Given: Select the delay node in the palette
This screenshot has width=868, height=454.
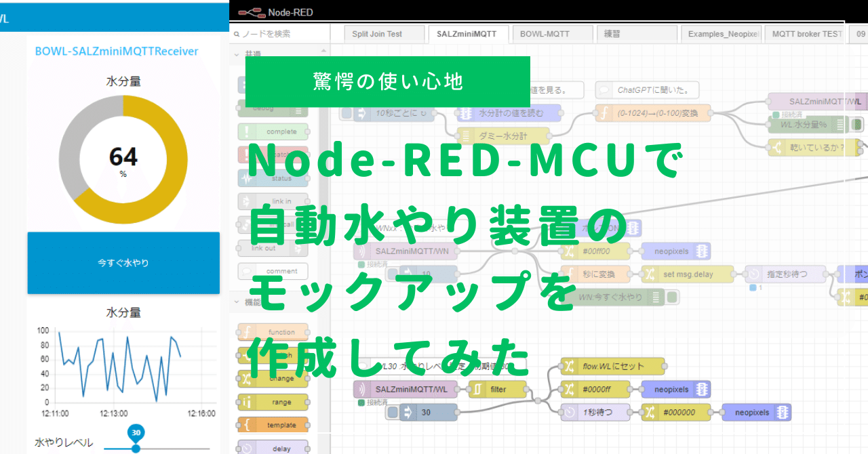Looking at the screenshot, I should [273, 447].
